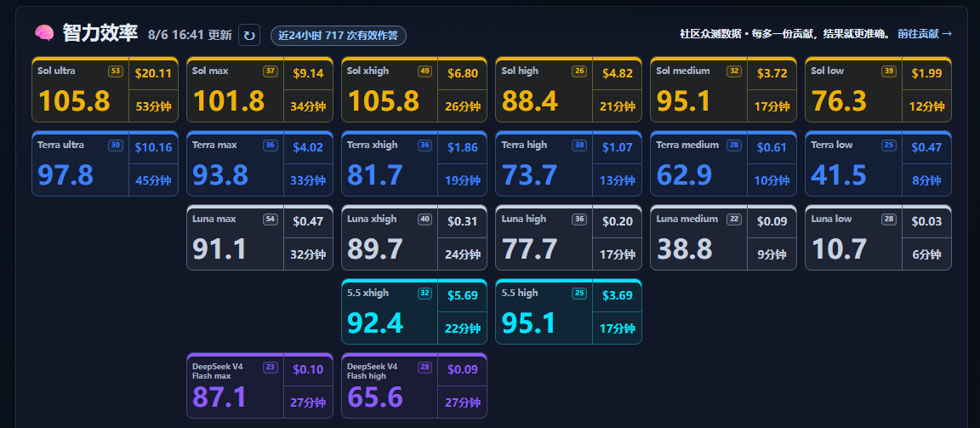Click the 24-hour valid answers pill
980x428 pixels.
point(338,36)
